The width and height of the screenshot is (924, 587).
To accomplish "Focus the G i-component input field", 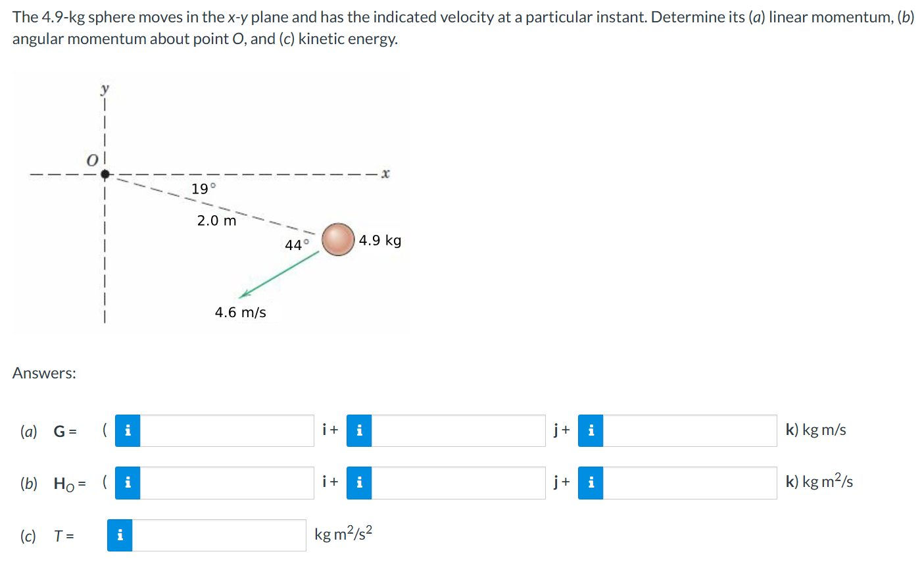I will pyautogui.click(x=227, y=430).
